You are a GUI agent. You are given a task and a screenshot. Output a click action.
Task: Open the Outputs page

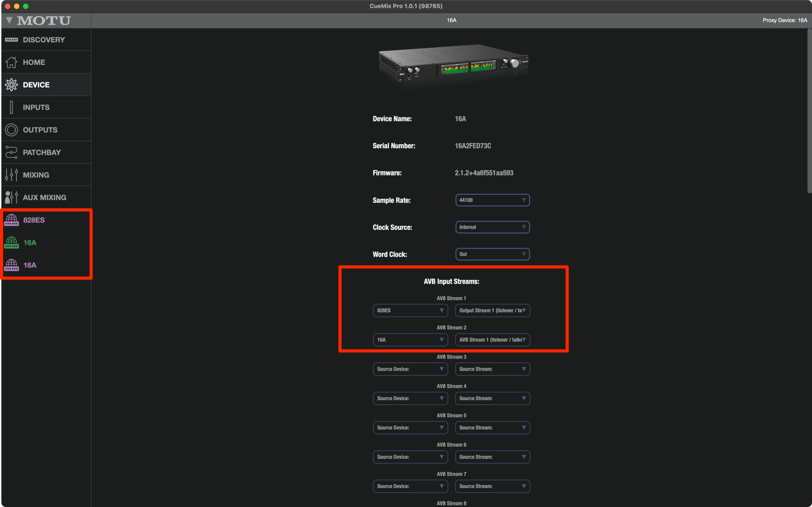point(46,130)
